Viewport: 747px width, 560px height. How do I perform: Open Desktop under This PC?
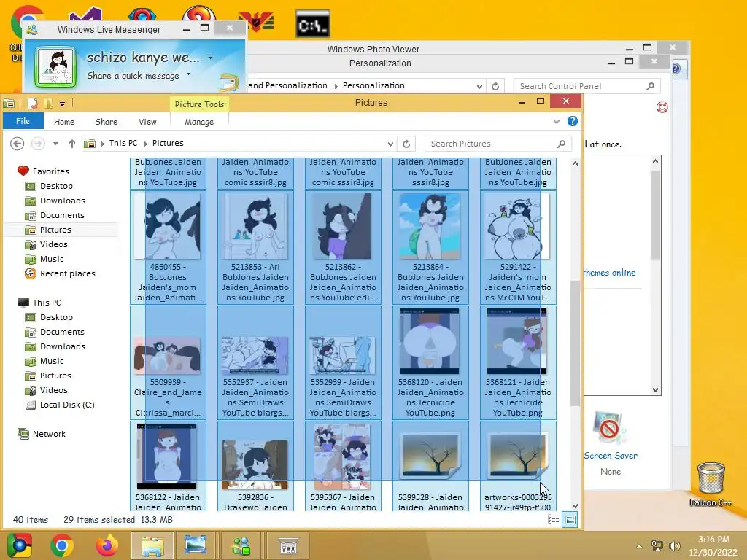(56, 317)
